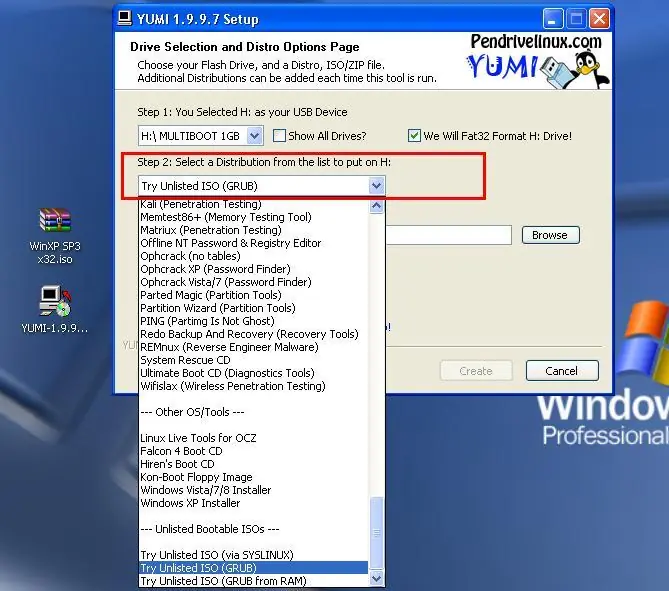The width and height of the screenshot is (669, 591).
Task: Pick Ophcrack XP (Password Finder)
Action: point(253,269)
